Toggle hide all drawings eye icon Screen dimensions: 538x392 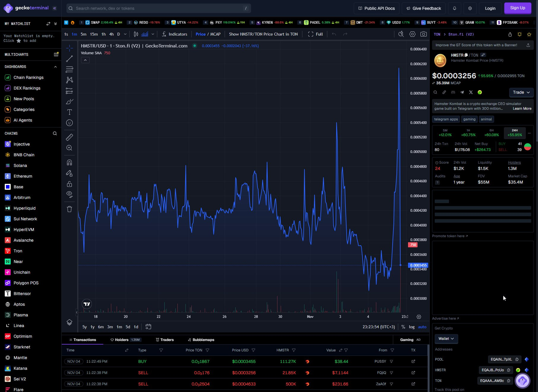[69, 195]
